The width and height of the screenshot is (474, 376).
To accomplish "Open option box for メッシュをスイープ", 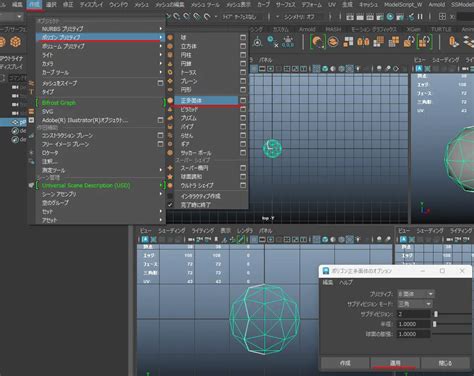I will [160, 83].
